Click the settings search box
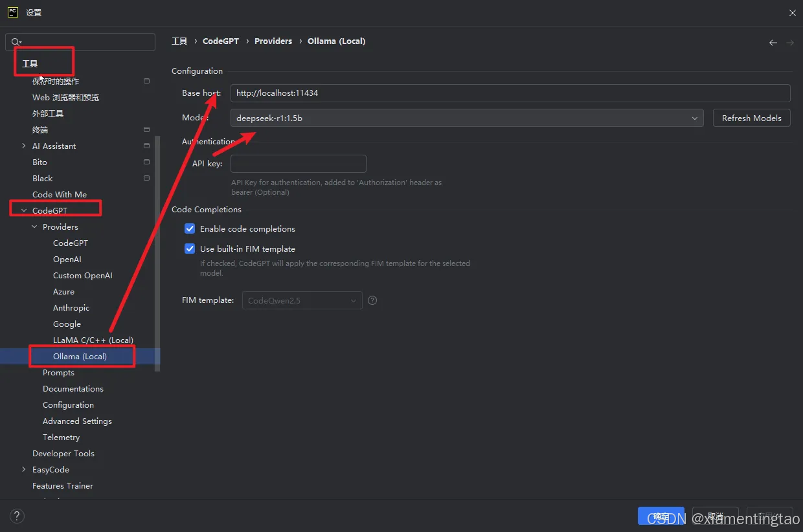 80,42
